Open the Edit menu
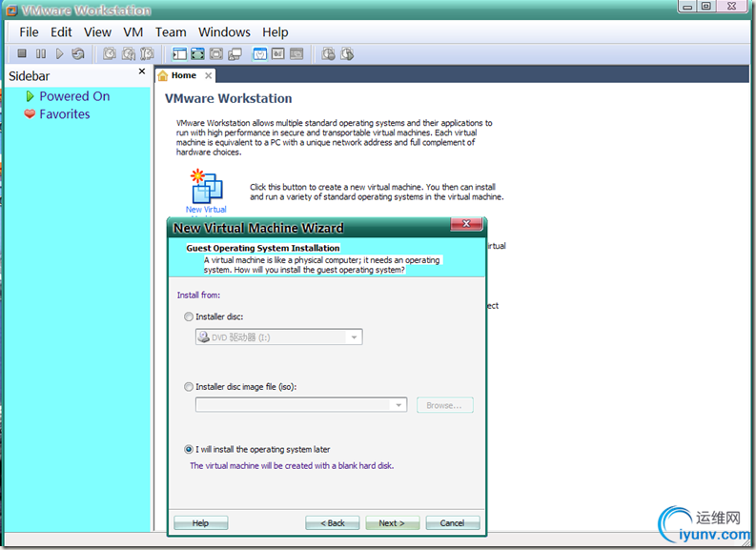756x550 pixels. (61, 32)
